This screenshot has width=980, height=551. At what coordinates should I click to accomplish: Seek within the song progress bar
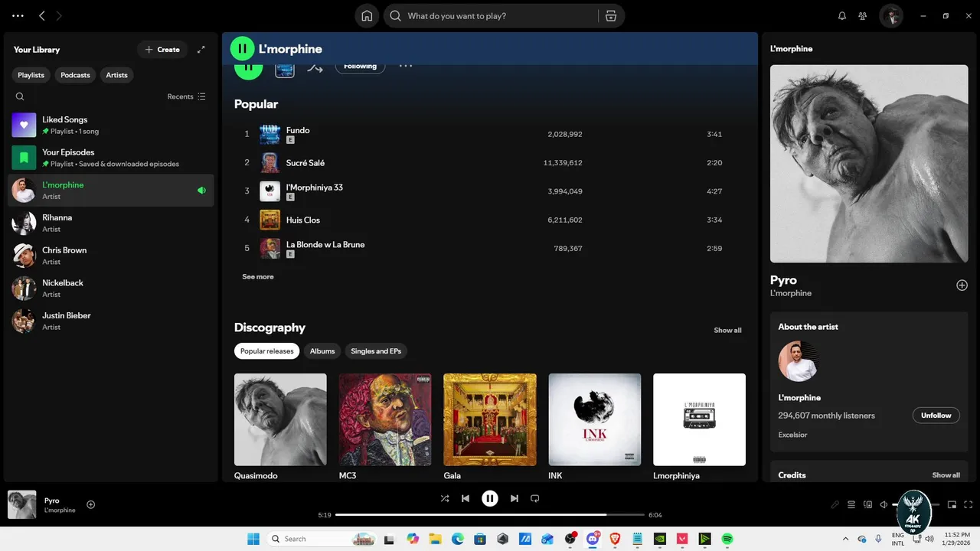(490, 515)
